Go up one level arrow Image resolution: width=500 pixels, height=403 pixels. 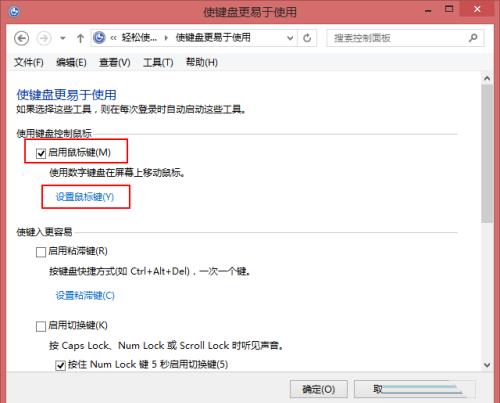(80, 38)
